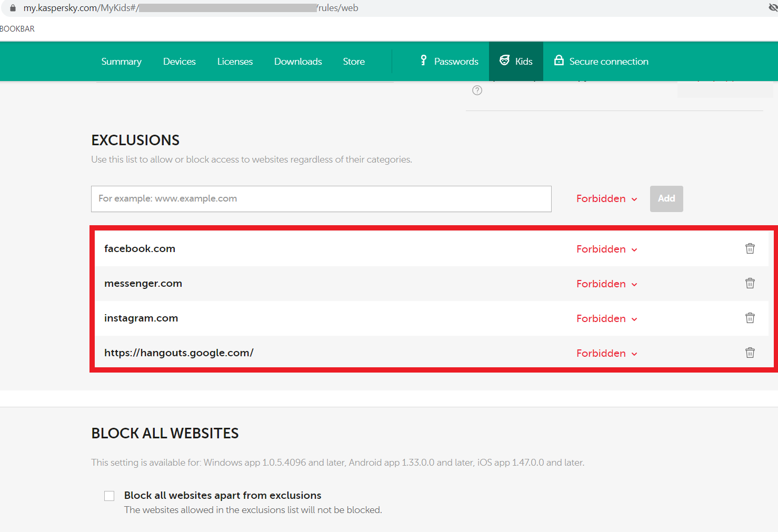
Task: Open the Forbidden dropdown next to Add
Action: point(607,199)
